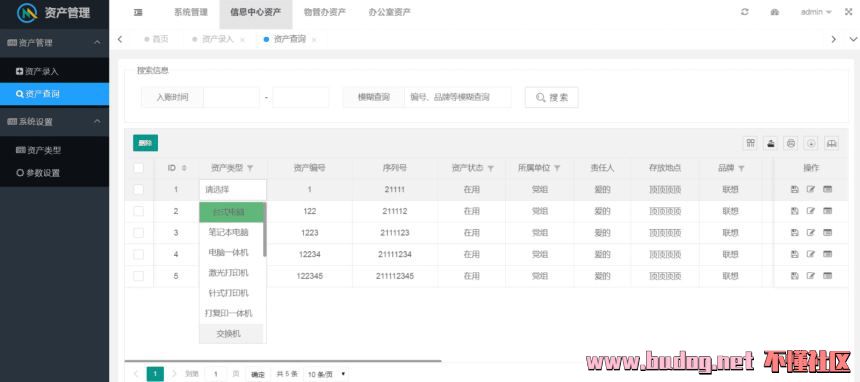This screenshot has width=860, height=382.
Task: Open the details icon for row ID 2
Action: click(x=827, y=211)
